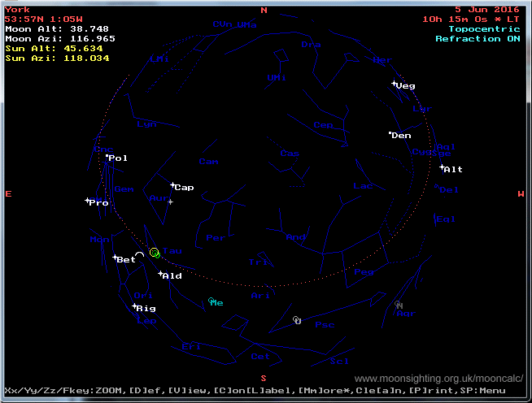Pick the Capella star marker labeled Cap
Image resolution: width=532 pixels, height=403 pixels.
click(172, 185)
